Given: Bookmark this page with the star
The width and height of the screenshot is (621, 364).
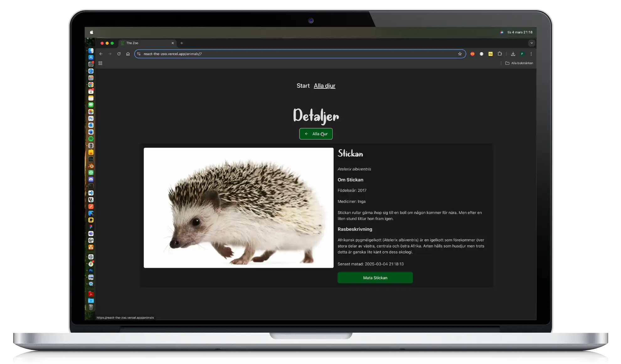Looking at the screenshot, I should pyautogui.click(x=460, y=54).
